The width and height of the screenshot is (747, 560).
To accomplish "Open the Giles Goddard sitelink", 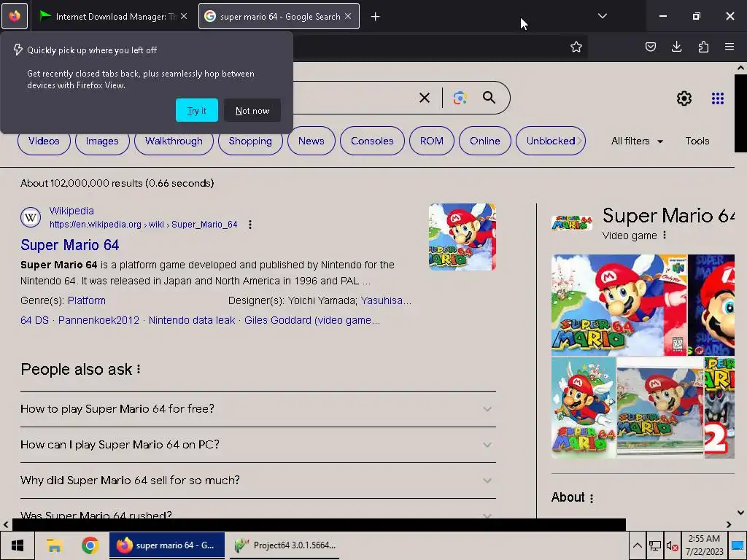I will [x=312, y=320].
